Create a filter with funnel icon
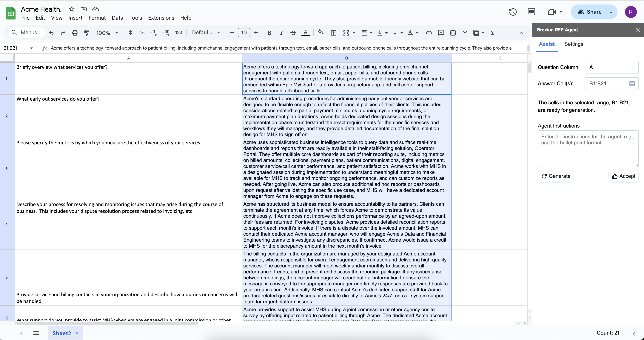 click(465, 33)
